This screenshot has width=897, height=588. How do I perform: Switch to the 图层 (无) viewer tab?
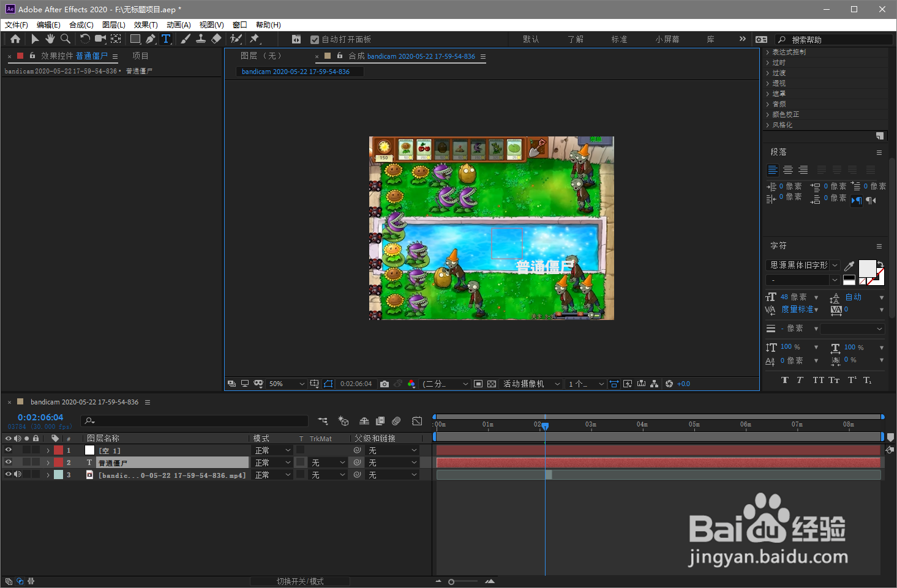(x=261, y=56)
